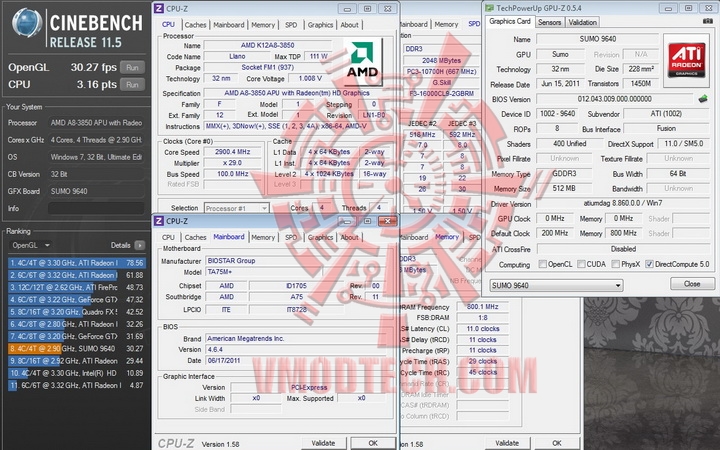This screenshot has width=720, height=450.
Task: Click the Code Name value Llano
Action: (x=237, y=56)
